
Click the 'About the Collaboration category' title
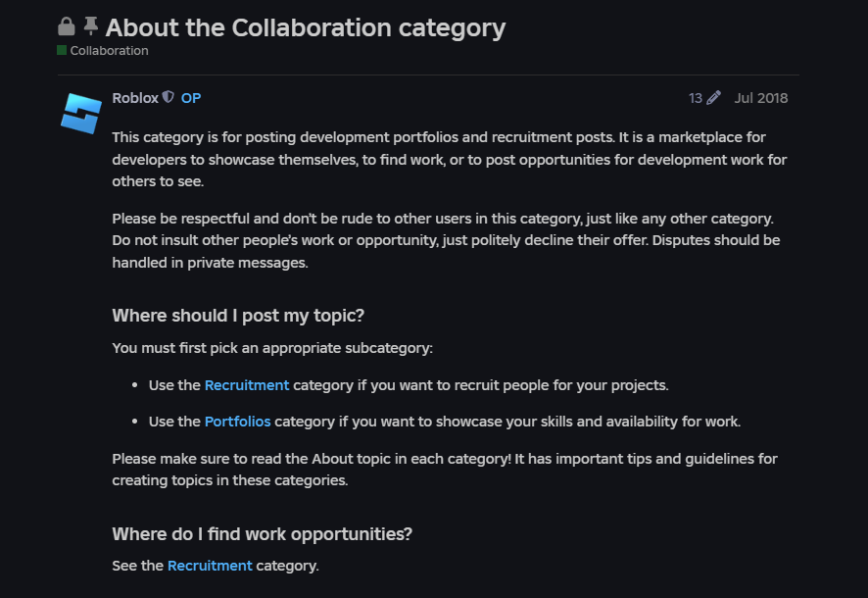[306, 27]
